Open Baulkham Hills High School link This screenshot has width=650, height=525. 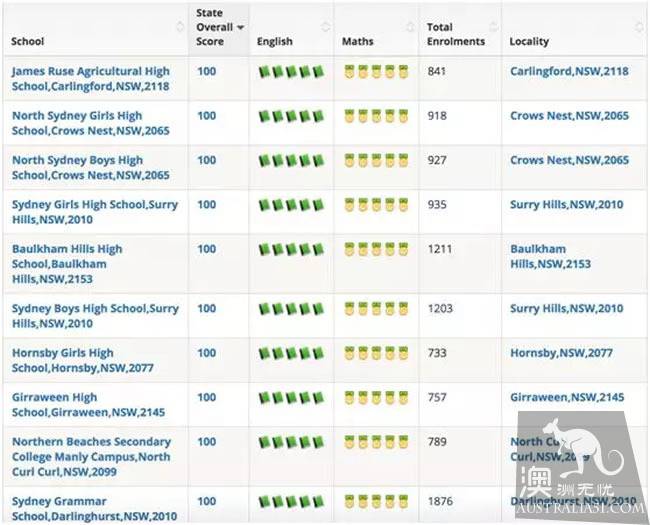pyautogui.click(x=67, y=264)
